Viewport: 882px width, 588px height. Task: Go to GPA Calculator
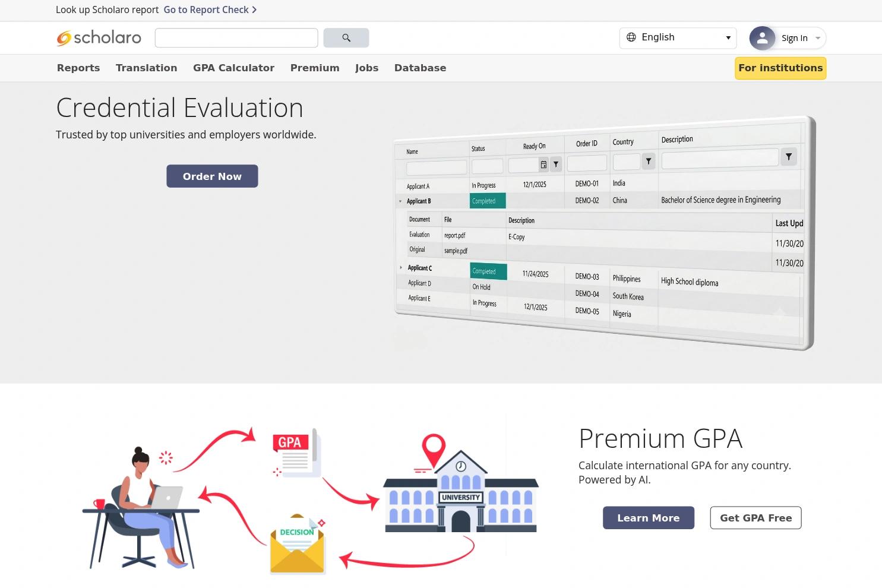[233, 68]
